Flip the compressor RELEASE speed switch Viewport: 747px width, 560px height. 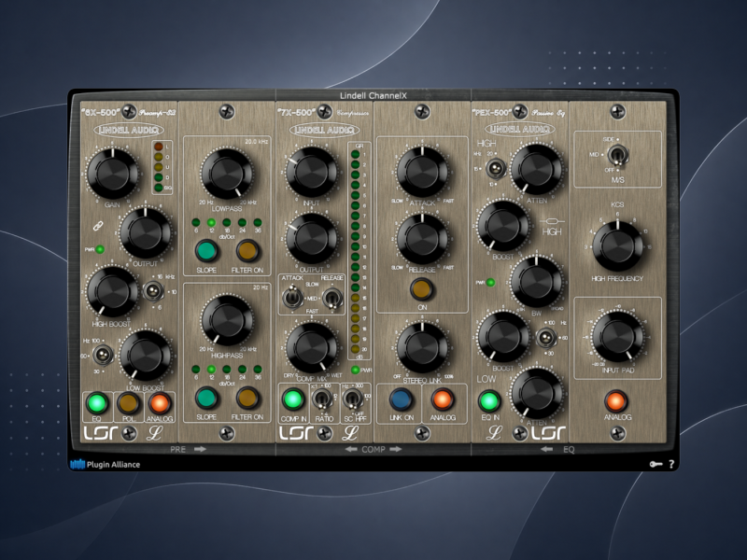pyautogui.click(x=332, y=299)
